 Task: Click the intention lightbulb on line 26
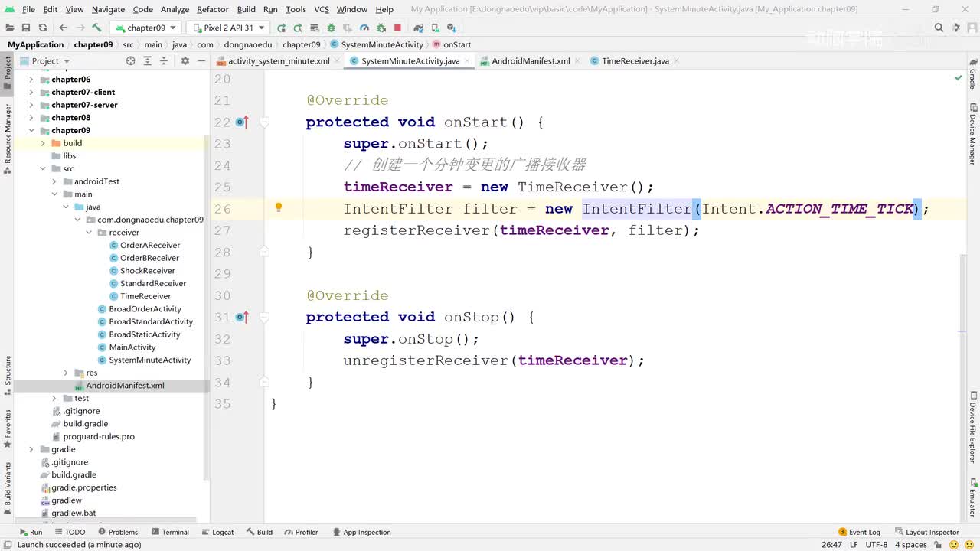click(x=279, y=207)
